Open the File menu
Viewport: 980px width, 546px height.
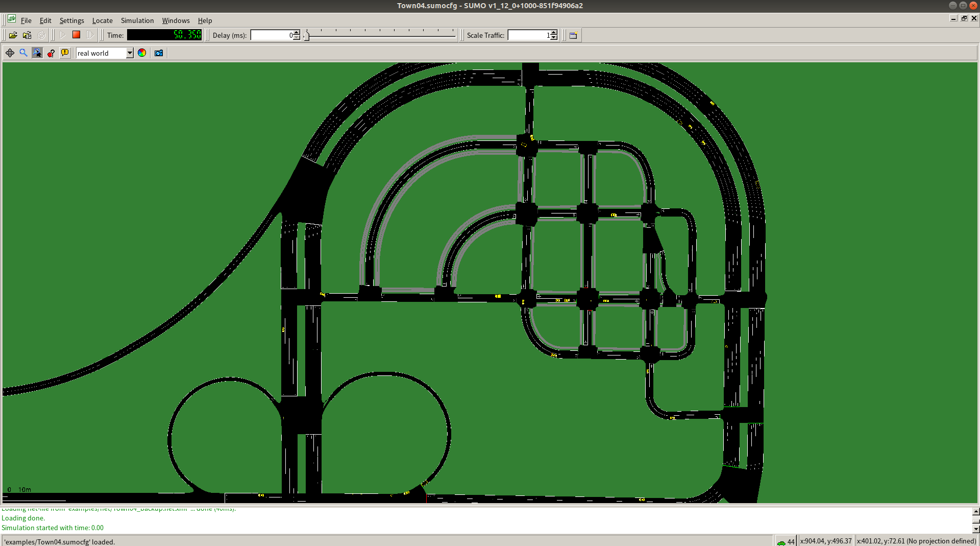tap(26, 20)
